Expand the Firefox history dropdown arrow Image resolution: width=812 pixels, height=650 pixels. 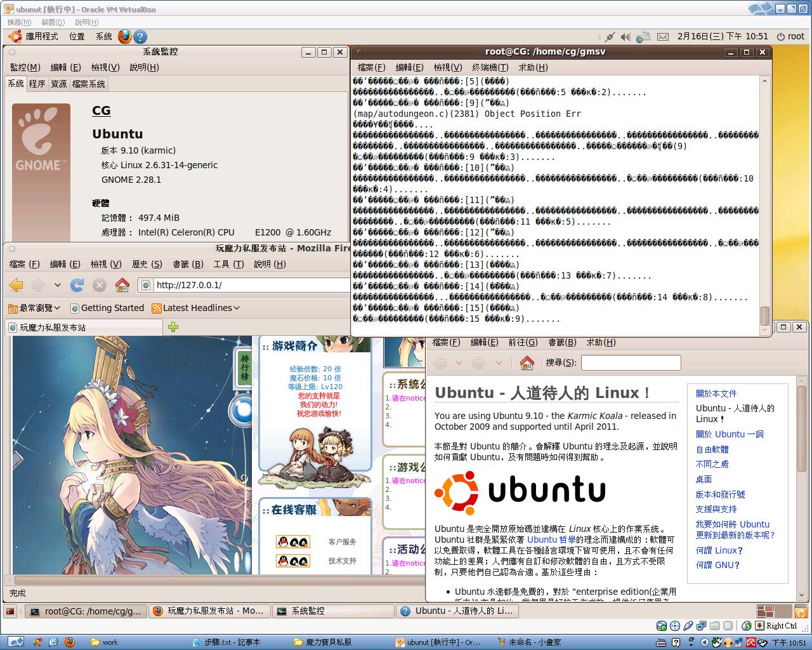tap(58, 285)
